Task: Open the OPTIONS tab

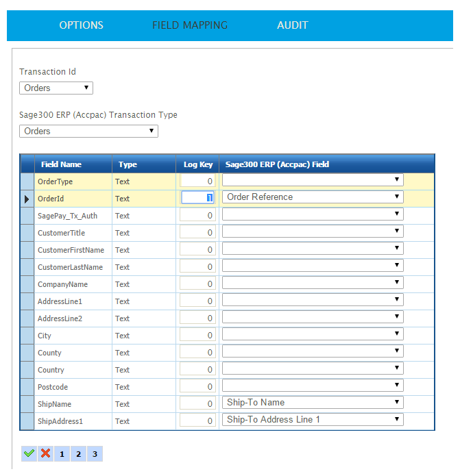Action: coord(81,25)
